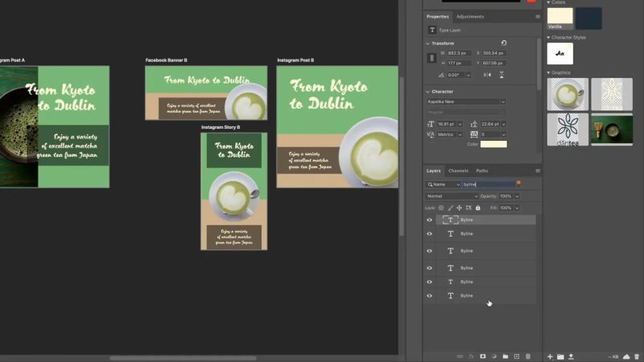The width and height of the screenshot is (644, 362).
Task: Open the Kapelka New font dropdown
Action: pos(502,102)
